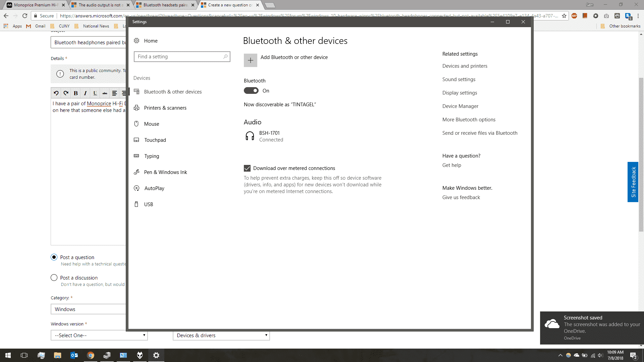Open File Explorer from the taskbar
This screenshot has width=644, height=362.
click(58, 355)
